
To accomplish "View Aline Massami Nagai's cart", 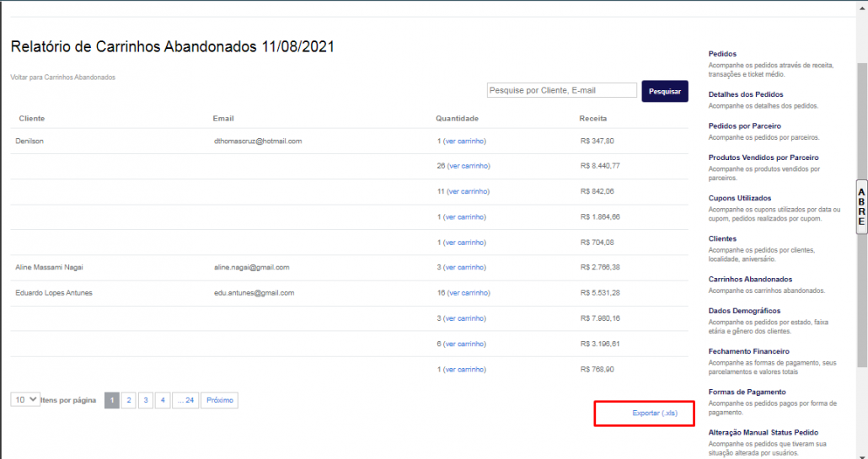I will coord(464,268).
